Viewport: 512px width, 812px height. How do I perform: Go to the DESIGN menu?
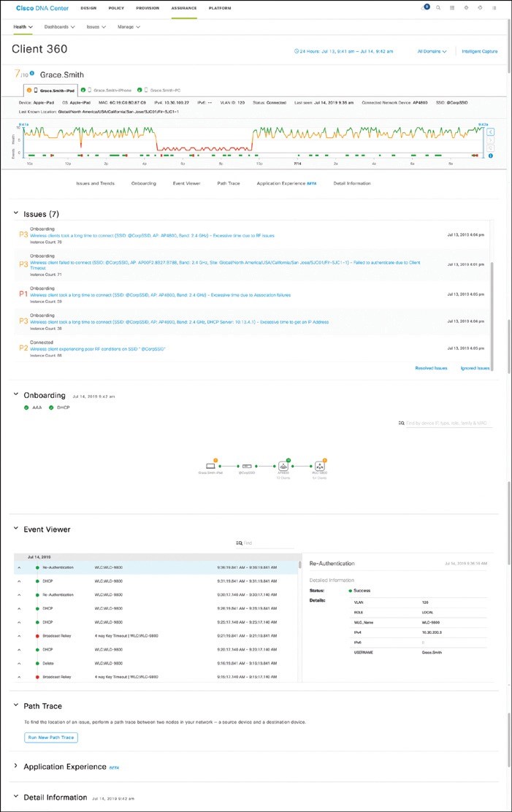click(x=88, y=8)
